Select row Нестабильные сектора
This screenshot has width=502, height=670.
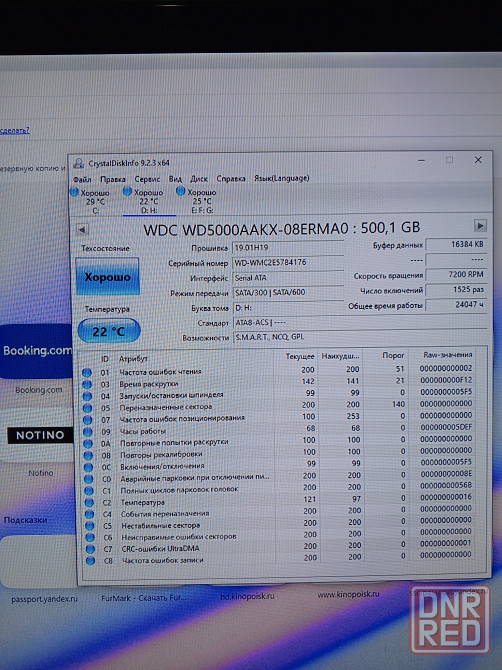(x=281, y=523)
